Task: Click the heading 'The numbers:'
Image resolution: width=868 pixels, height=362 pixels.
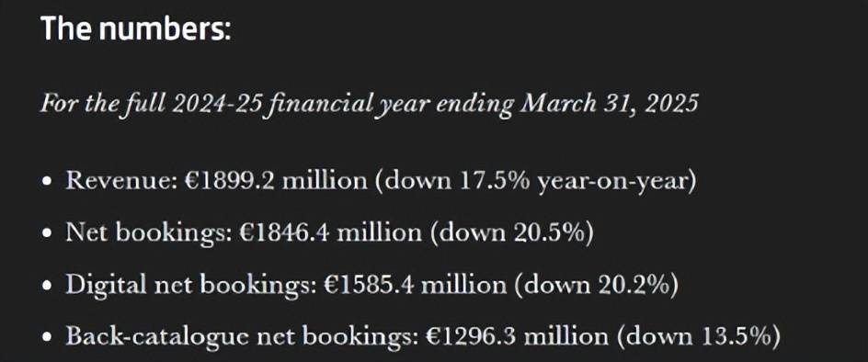Action: pos(135,28)
